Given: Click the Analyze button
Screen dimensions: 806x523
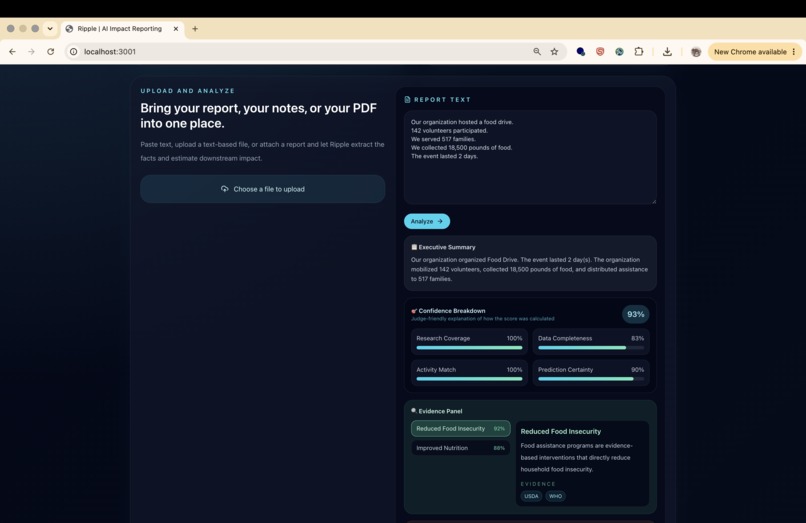Looking at the screenshot, I should [x=427, y=221].
